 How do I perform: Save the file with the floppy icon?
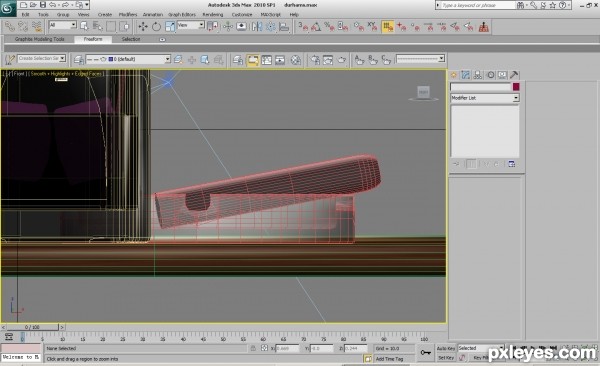click(43, 5)
